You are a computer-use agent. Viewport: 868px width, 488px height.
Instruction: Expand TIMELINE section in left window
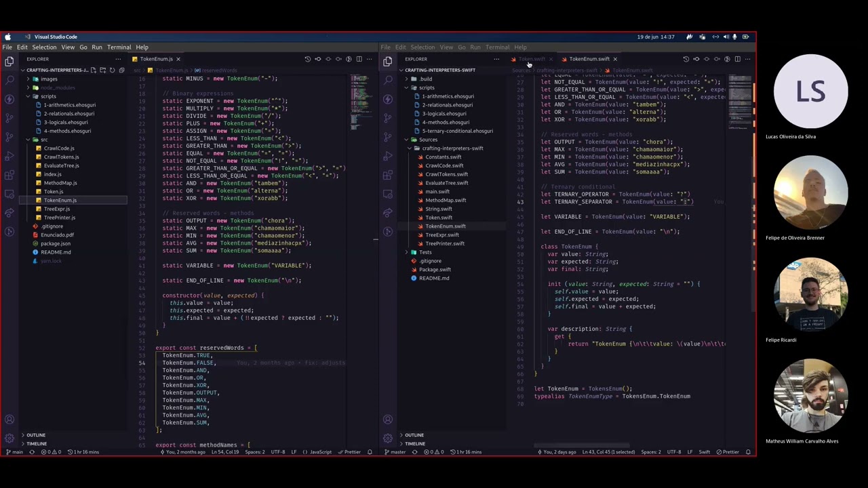tap(36, 444)
